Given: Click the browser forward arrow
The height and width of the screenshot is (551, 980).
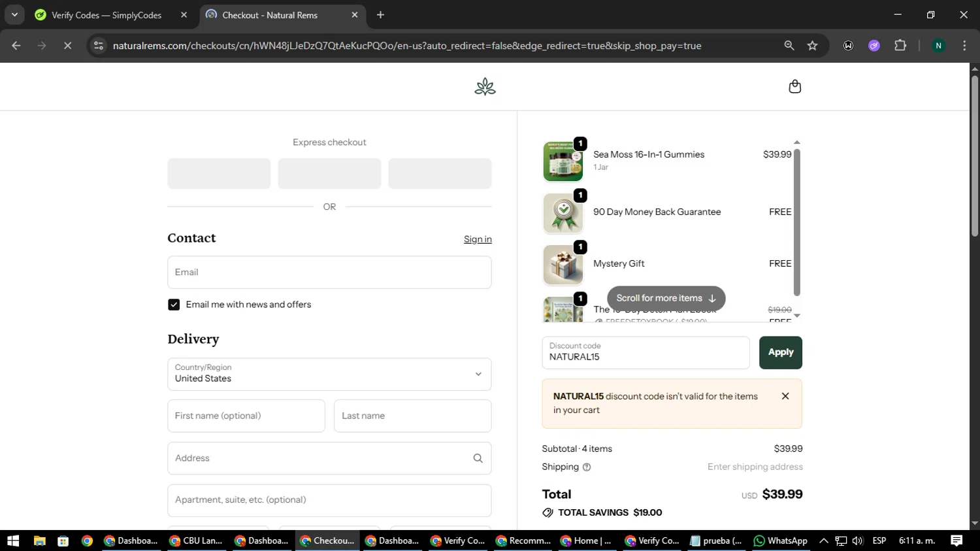Looking at the screenshot, I should click(42, 46).
